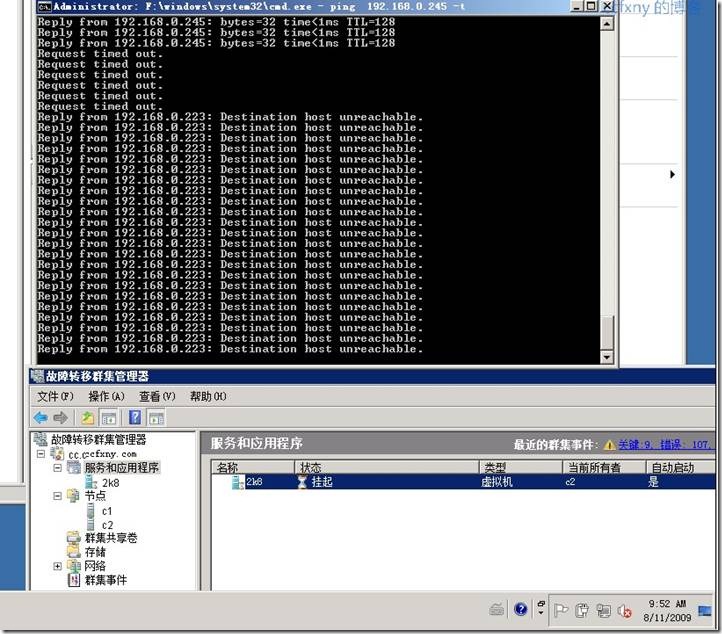Screen dimensions: 722x634
Task: Collapse the 节点 tree branch
Action: pyautogui.click(x=58, y=496)
